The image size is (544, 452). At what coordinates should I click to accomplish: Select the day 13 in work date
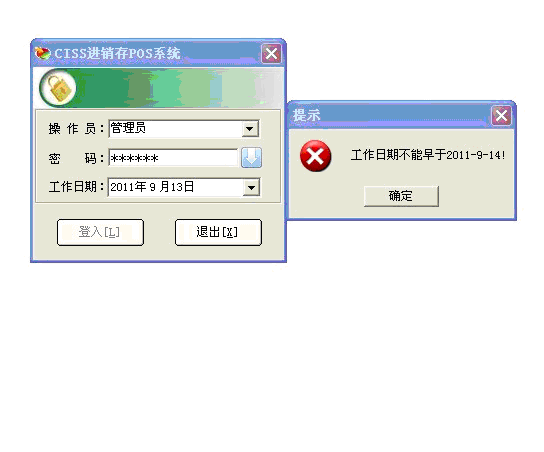pos(176,187)
